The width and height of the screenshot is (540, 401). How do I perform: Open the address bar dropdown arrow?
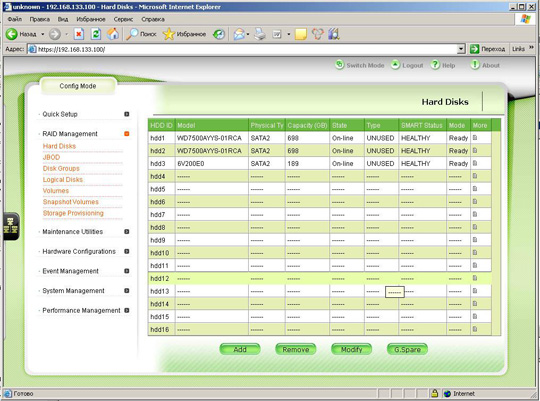coord(461,49)
